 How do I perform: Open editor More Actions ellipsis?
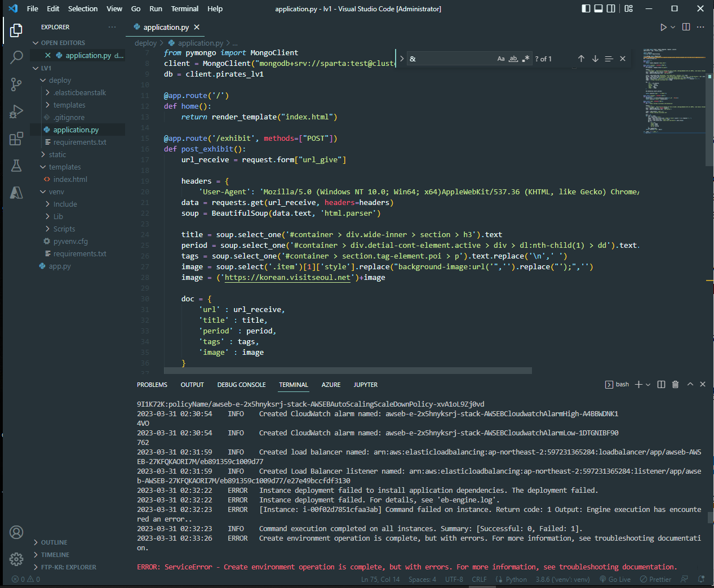coord(700,27)
